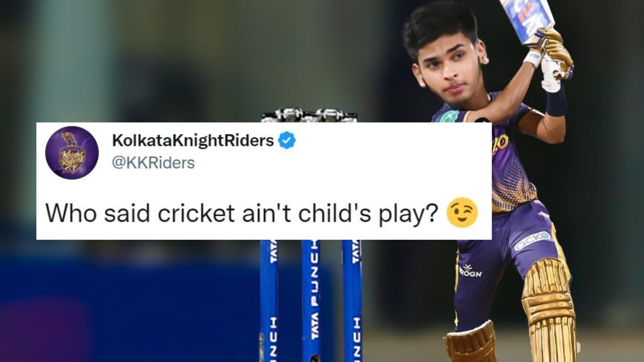
Task: Click the right blue stump
Action: 352,300
